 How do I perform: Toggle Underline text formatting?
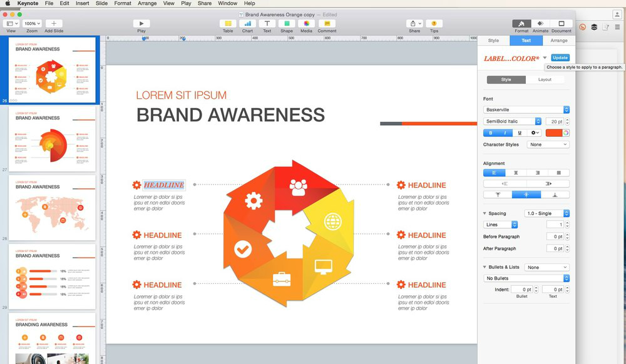coord(520,133)
